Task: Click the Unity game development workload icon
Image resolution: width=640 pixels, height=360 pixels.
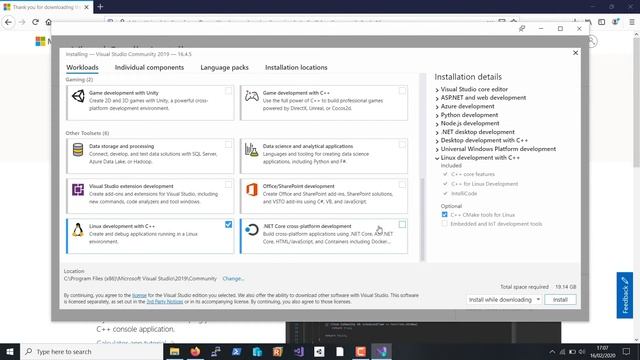Action: pos(78,96)
